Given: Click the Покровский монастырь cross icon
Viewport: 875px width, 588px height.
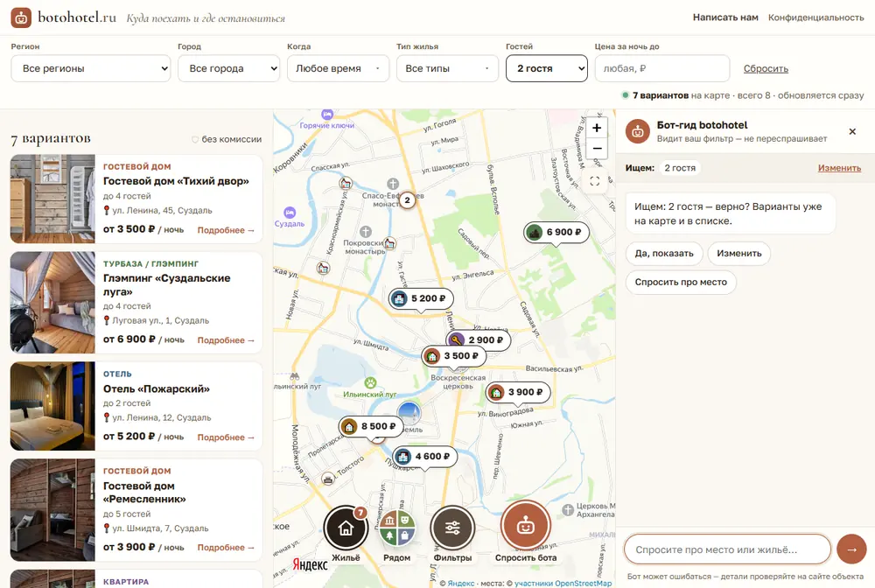Looking at the screenshot, I should tap(366, 232).
